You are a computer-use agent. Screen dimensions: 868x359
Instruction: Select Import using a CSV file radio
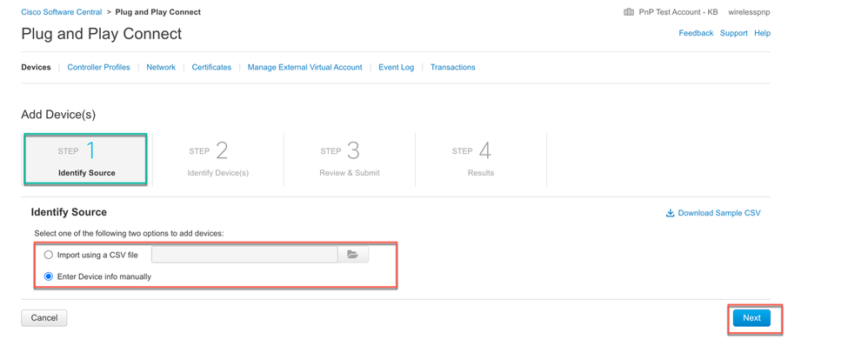pyautogui.click(x=48, y=255)
